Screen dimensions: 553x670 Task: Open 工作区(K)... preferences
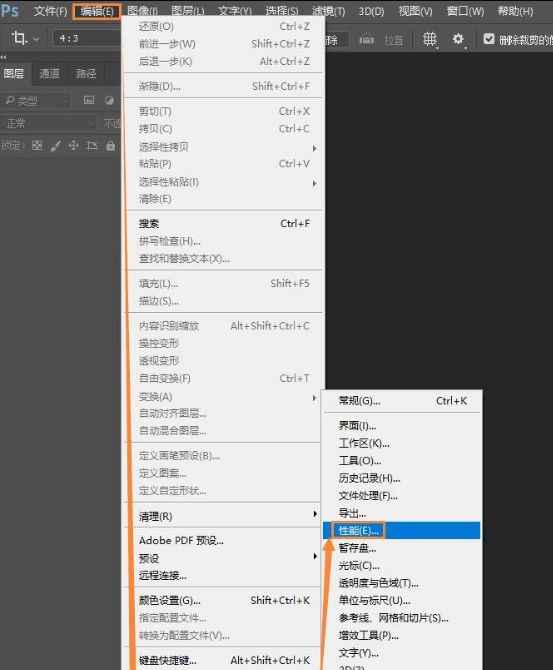click(402, 443)
